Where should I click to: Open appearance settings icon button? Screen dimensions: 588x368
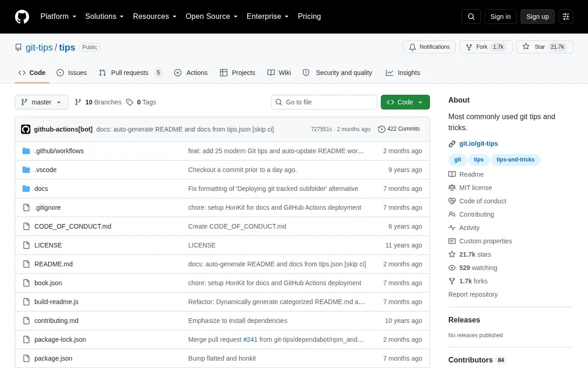click(x=566, y=17)
